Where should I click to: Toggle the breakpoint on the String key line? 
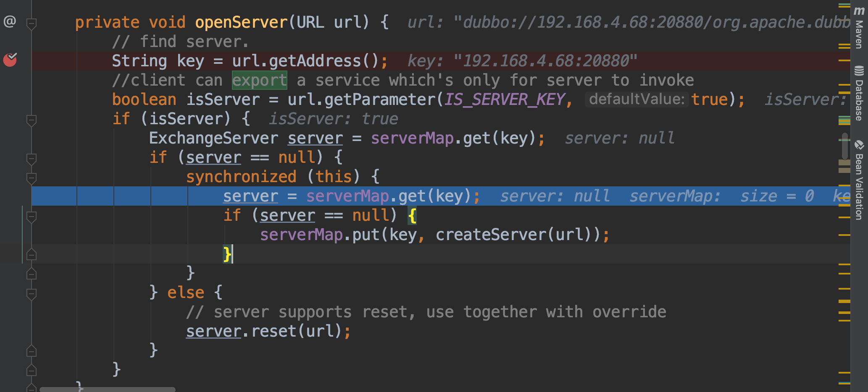(10, 60)
